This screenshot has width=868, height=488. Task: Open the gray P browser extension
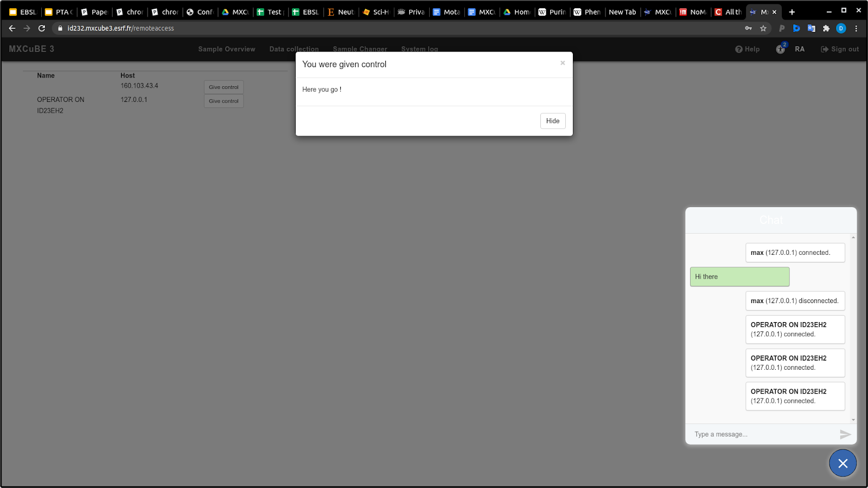tap(782, 28)
